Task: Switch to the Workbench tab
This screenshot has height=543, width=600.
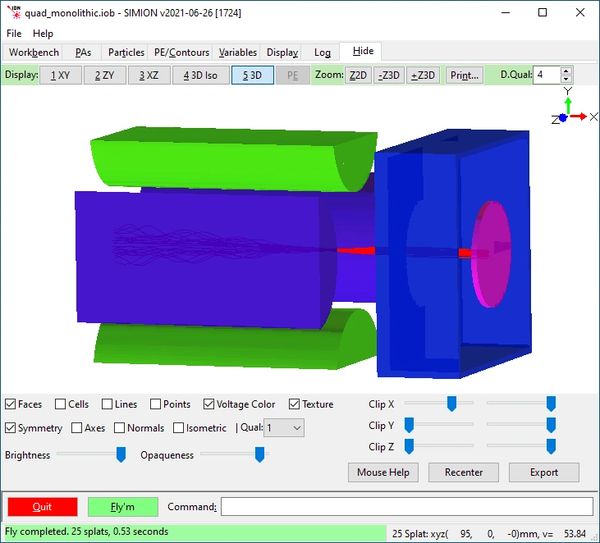Action: [x=34, y=52]
